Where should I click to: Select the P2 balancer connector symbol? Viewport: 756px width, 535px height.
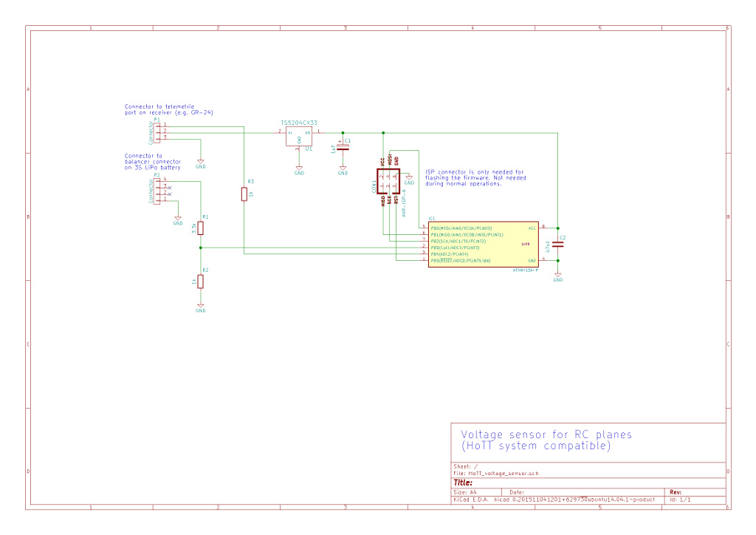point(157,191)
